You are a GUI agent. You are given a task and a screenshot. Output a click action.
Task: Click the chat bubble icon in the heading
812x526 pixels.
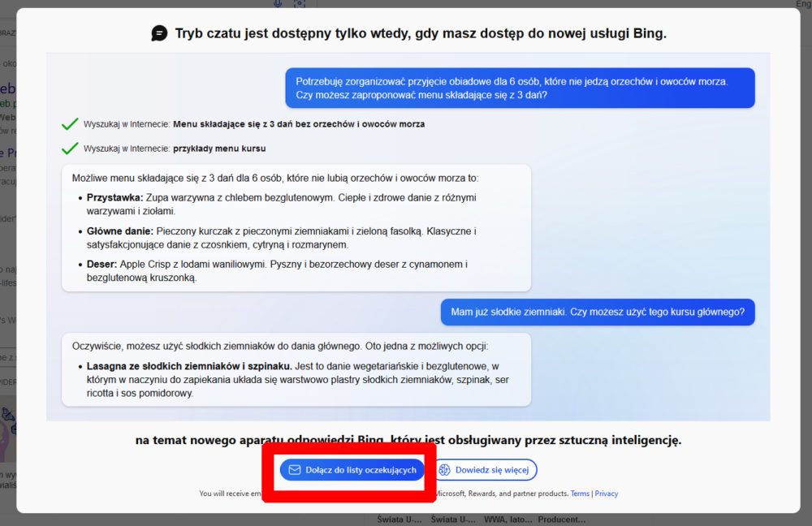pos(159,33)
